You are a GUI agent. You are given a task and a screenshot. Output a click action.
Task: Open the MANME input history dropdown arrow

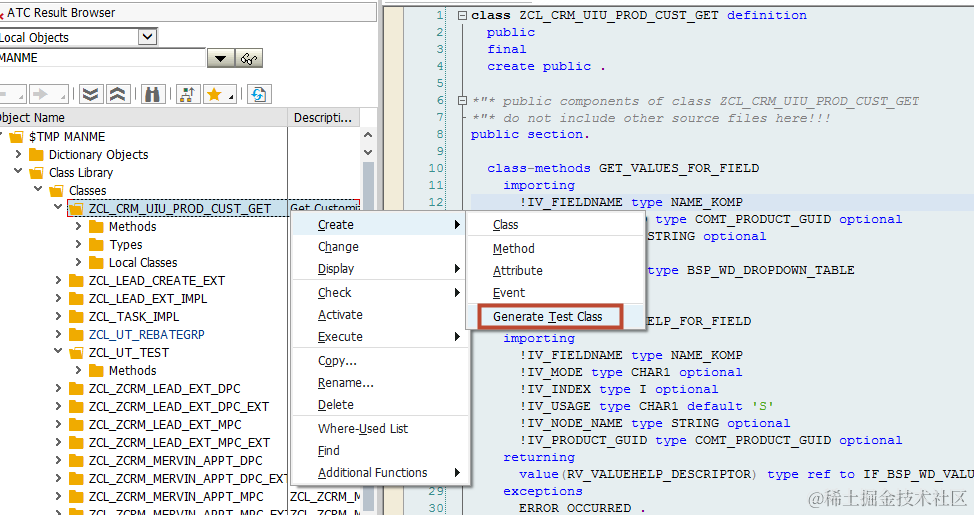point(220,58)
